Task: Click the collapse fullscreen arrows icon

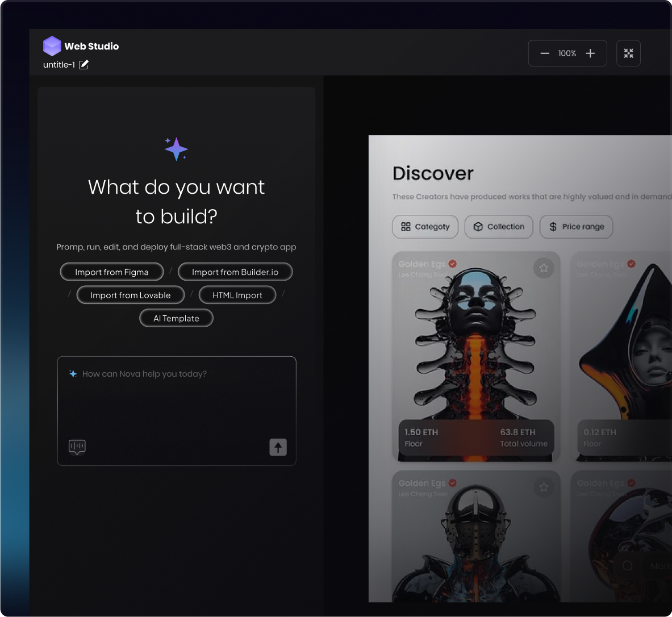Action: click(x=628, y=53)
